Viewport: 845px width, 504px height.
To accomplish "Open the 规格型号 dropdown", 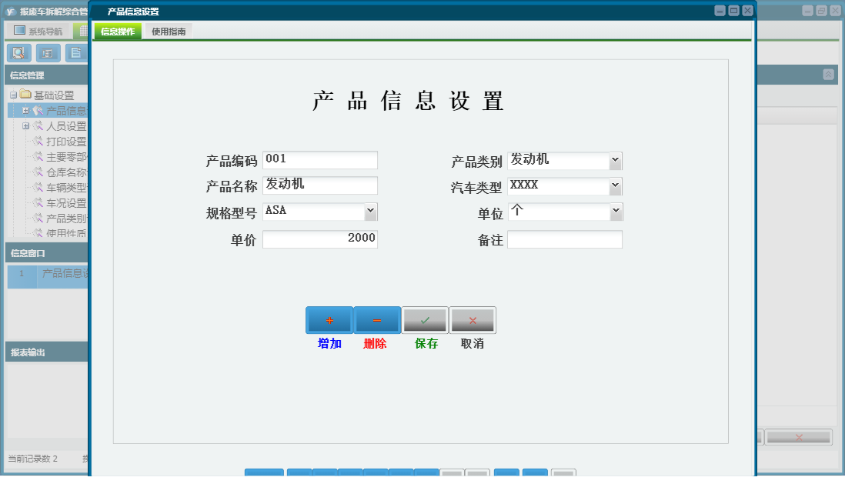I will 370,211.
